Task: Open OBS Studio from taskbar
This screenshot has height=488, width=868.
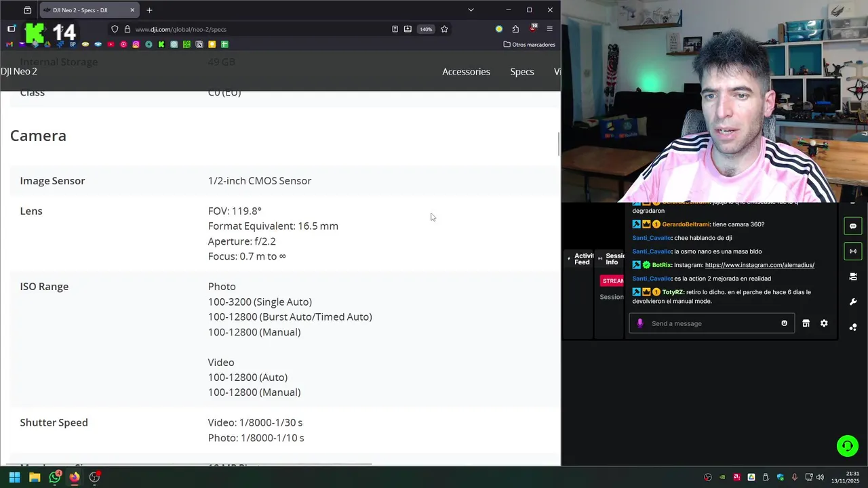Action: point(95,476)
